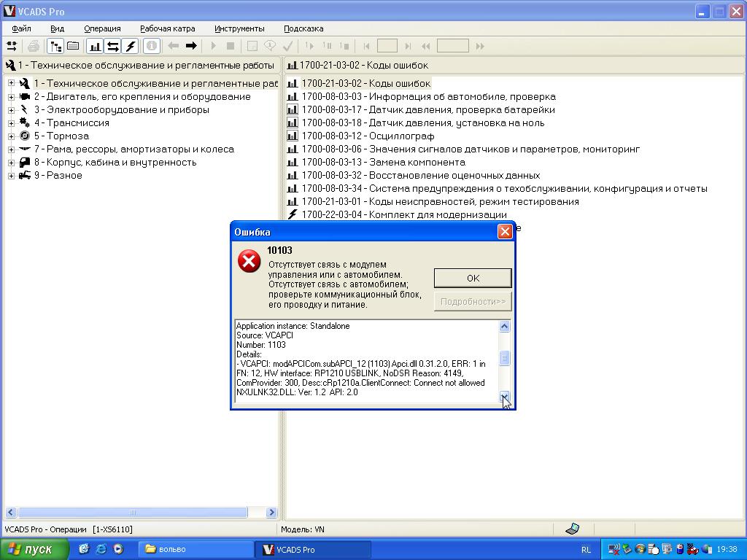Expand node 7 - Рама, рессоры
Image resolution: width=747 pixels, height=560 pixels.
11,149
